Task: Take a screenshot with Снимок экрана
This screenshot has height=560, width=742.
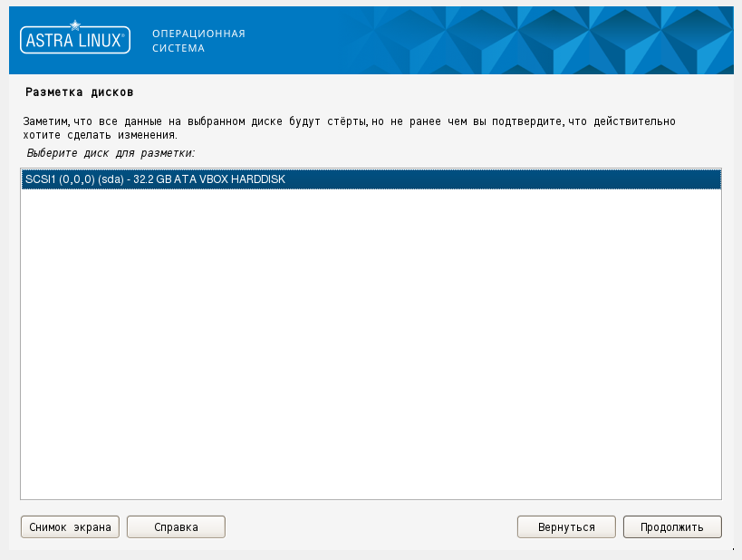Action: 70,526
